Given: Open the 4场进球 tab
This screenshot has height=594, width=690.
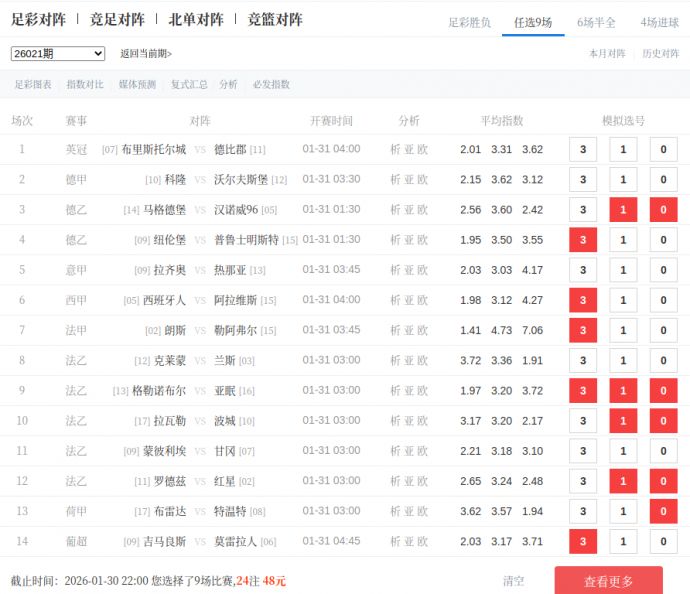Looking at the screenshot, I should coord(659,22).
